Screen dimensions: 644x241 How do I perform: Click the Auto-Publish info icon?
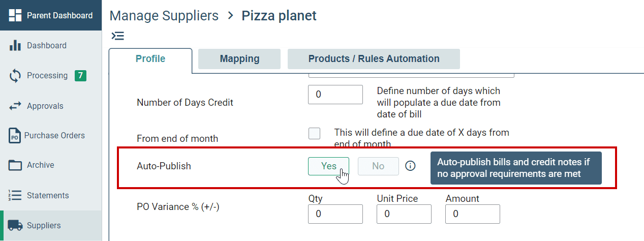tap(410, 166)
